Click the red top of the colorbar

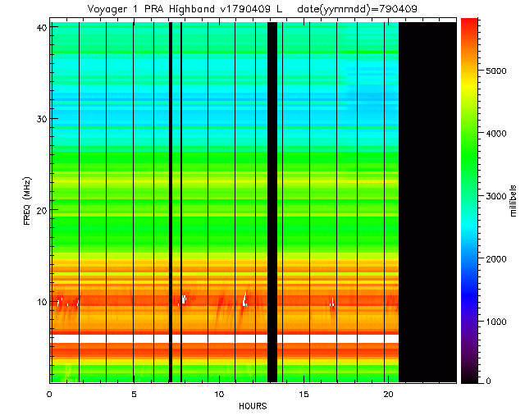[469, 25]
